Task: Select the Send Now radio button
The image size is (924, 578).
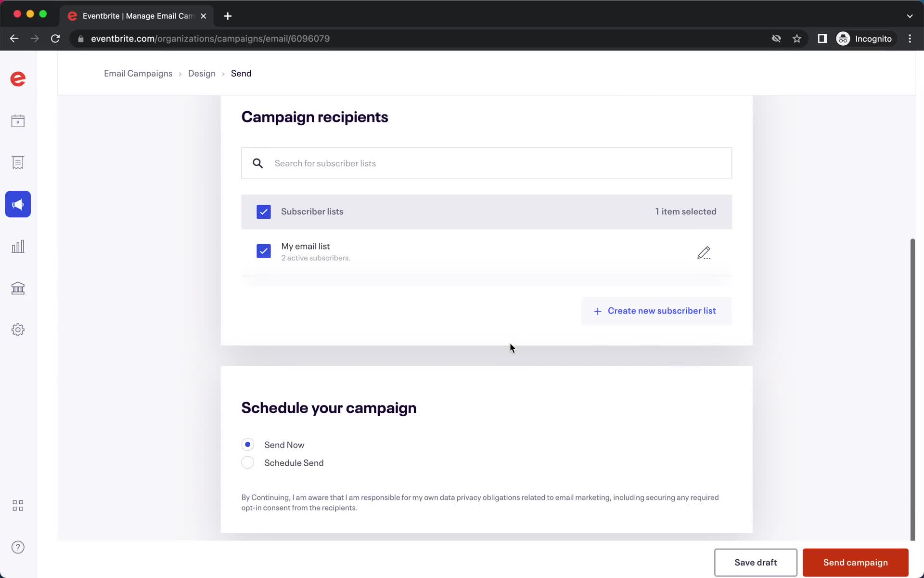Action: tap(247, 444)
